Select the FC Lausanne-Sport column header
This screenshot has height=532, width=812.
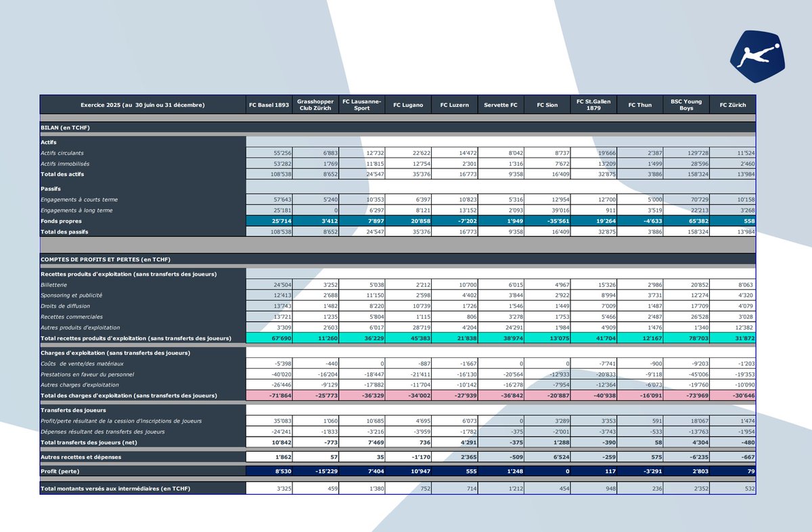361,105
